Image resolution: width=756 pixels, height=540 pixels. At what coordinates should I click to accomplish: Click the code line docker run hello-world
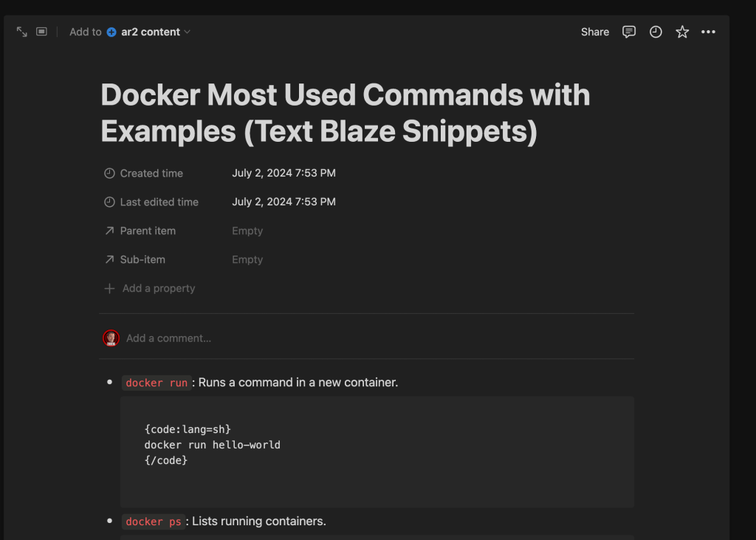(212, 445)
